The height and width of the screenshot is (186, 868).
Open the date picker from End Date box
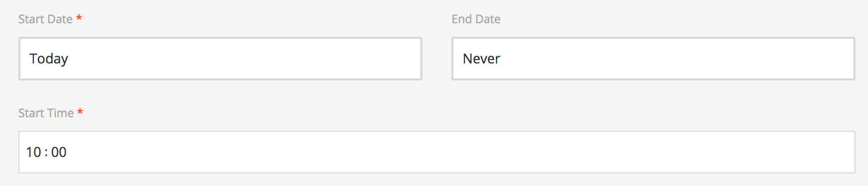point(653,59)
